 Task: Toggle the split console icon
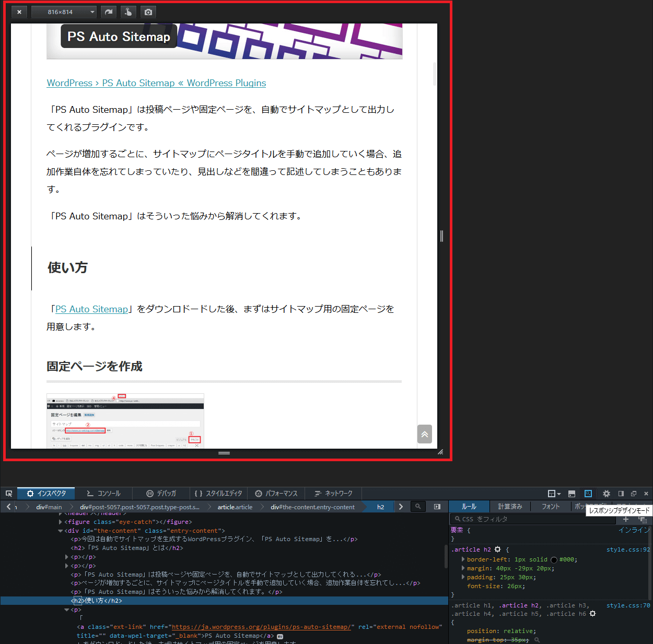point(572,494)
